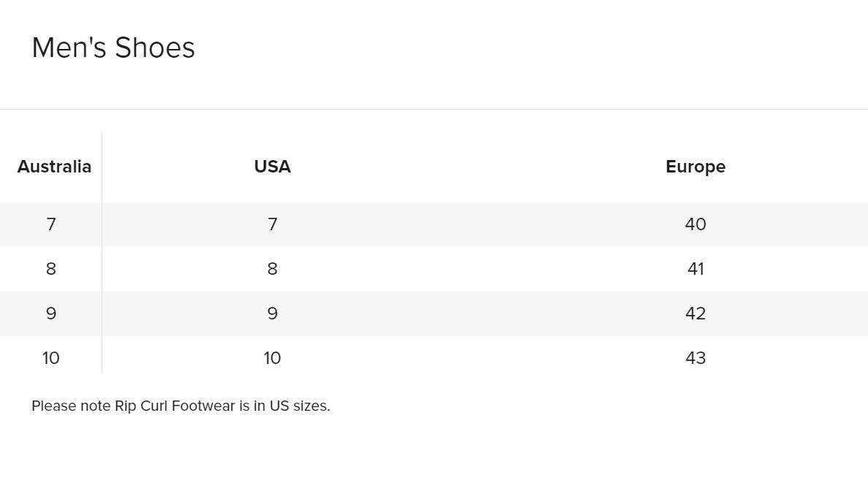Click "Rip Curl Footwear" in the footnote

click(x=175, y=406)
